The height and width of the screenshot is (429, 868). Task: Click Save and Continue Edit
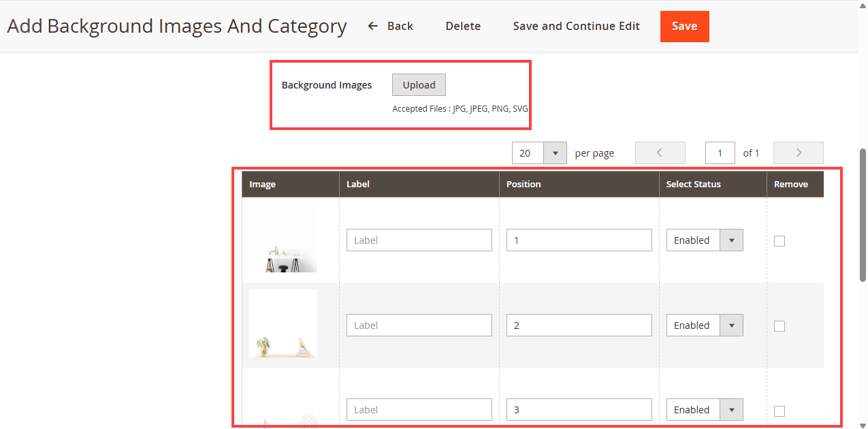(x=576, y=26)
